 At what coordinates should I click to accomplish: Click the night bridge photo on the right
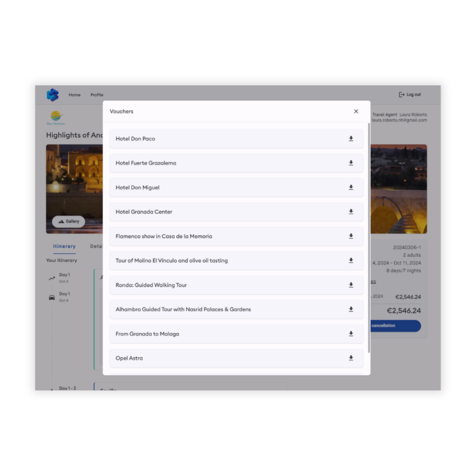coord(399,189)
